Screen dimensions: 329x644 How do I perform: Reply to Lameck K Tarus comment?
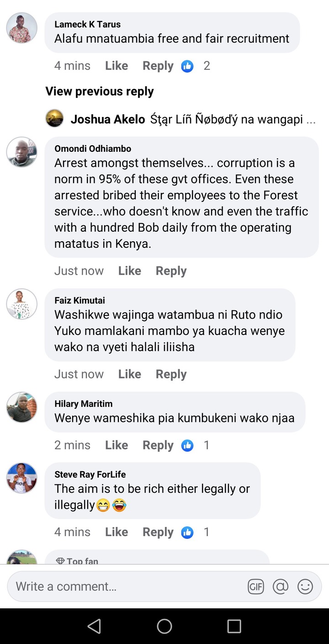pos(158,66)
